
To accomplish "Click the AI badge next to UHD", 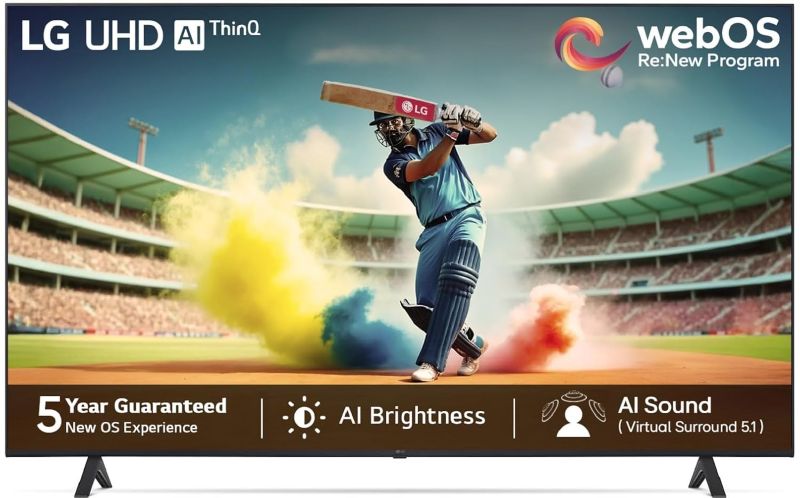I will (x=189, y=36).
